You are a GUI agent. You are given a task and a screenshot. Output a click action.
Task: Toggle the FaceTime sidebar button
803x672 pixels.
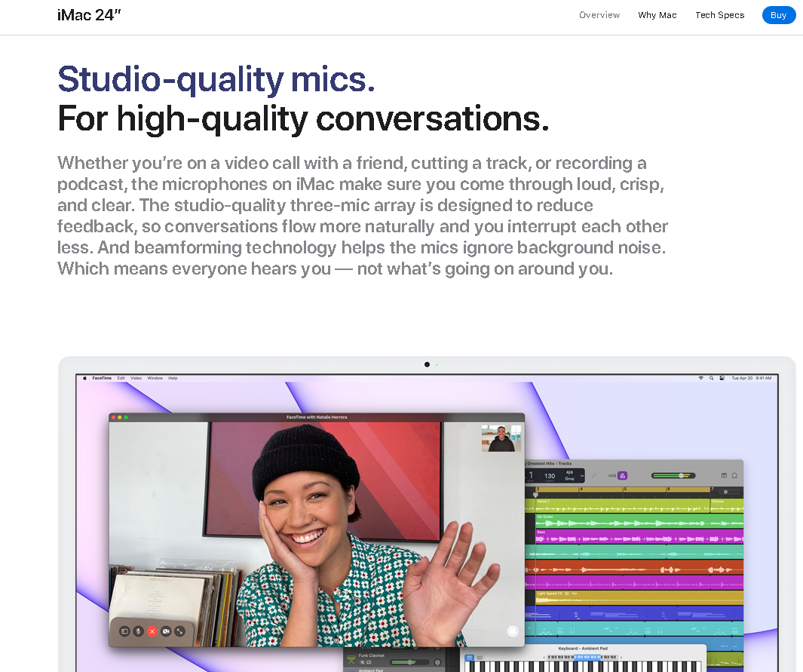click(124, 631)
